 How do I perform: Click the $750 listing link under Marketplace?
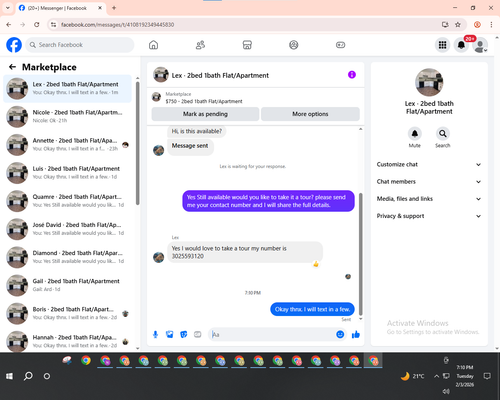204,101
